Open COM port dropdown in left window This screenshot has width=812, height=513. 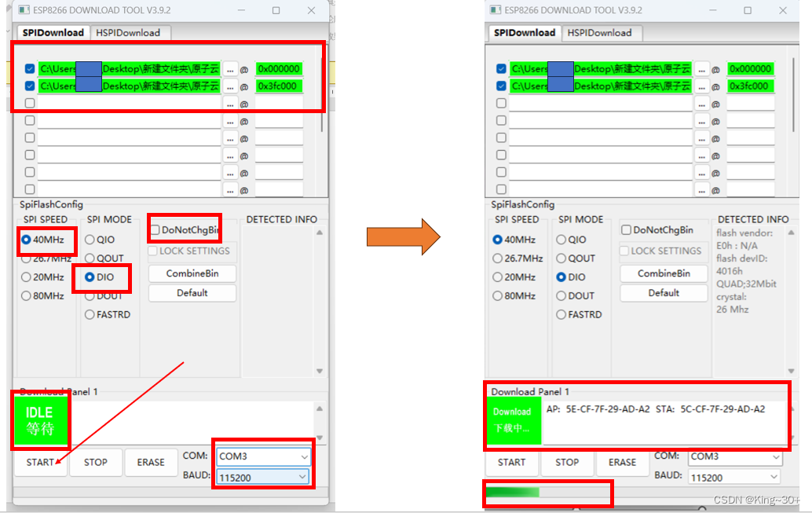pos(263,456)
